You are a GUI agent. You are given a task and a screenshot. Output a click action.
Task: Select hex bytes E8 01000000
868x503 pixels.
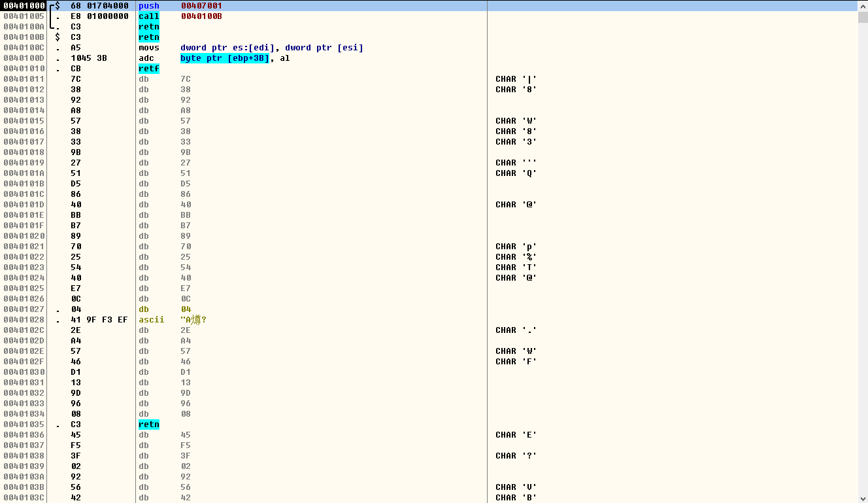99,16
